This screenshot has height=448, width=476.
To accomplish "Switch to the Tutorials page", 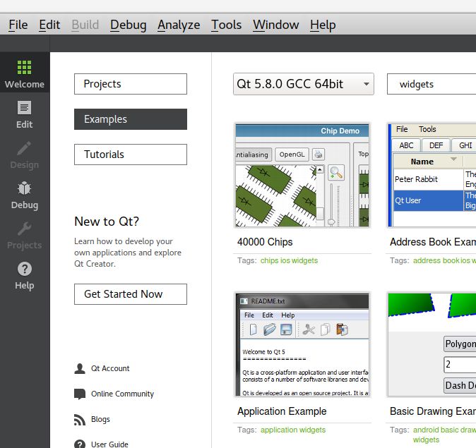I will pyautogui.click(x=131, y=155).
